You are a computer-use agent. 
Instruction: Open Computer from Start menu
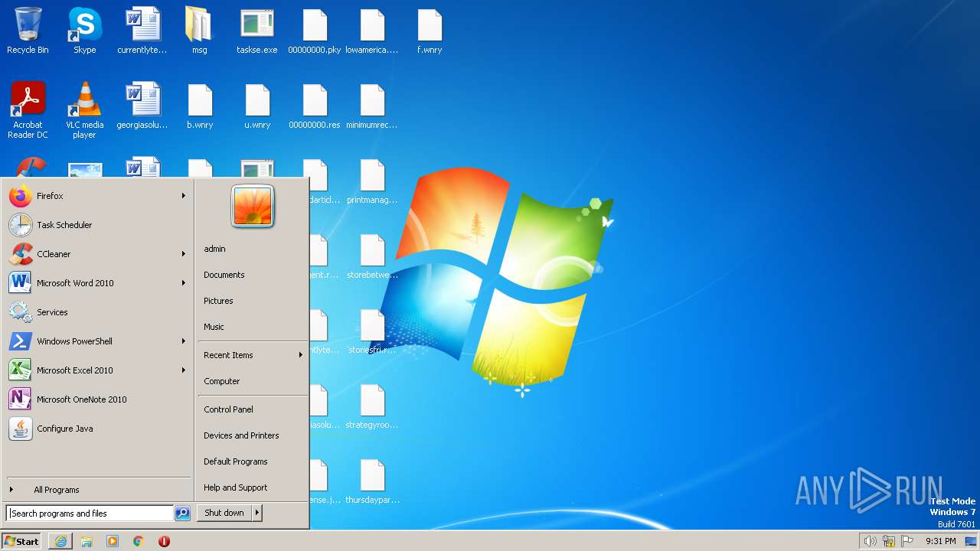pos(253,381)
